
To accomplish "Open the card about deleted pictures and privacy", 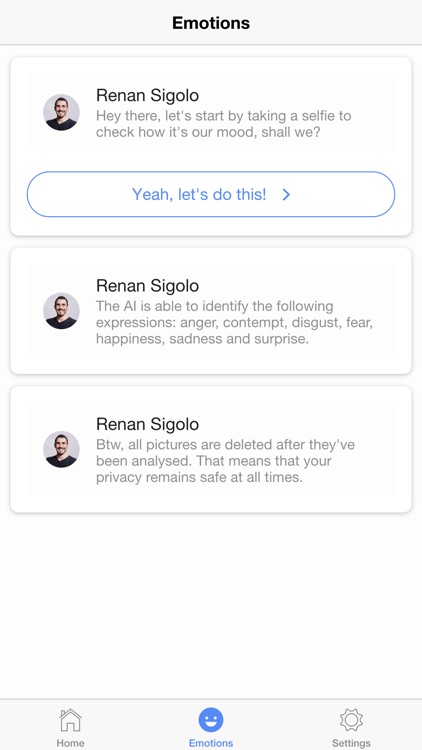I will coord(211,449).
